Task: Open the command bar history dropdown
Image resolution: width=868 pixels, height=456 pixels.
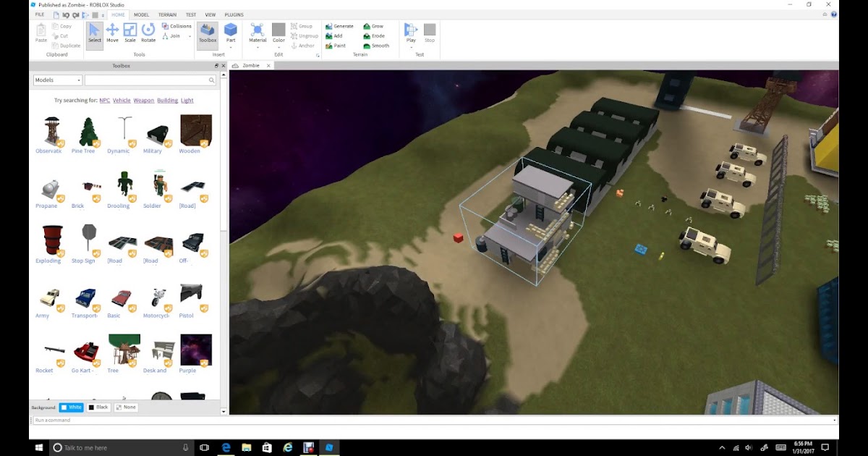Action: 834,421
